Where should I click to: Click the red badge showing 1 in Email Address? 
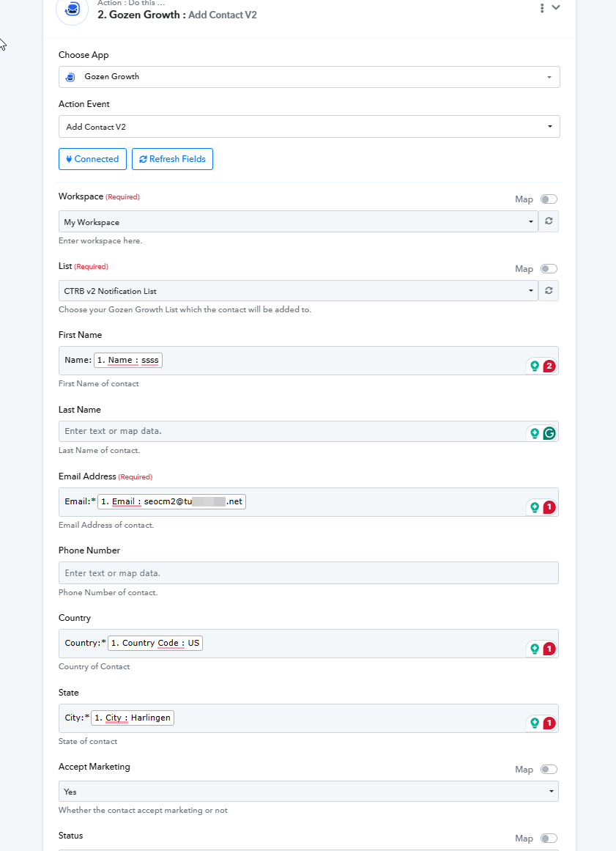click(x=549, y=507)
